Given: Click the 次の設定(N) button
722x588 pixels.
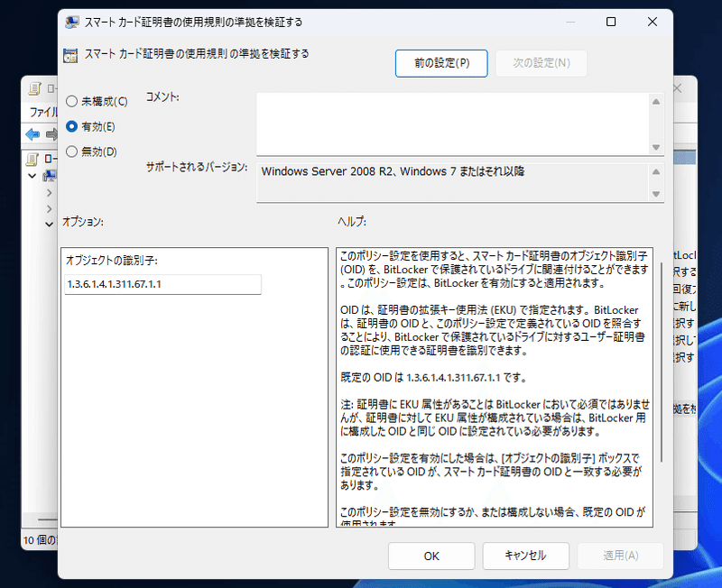Looking at the screenshot, I should [x=541, y=63].
